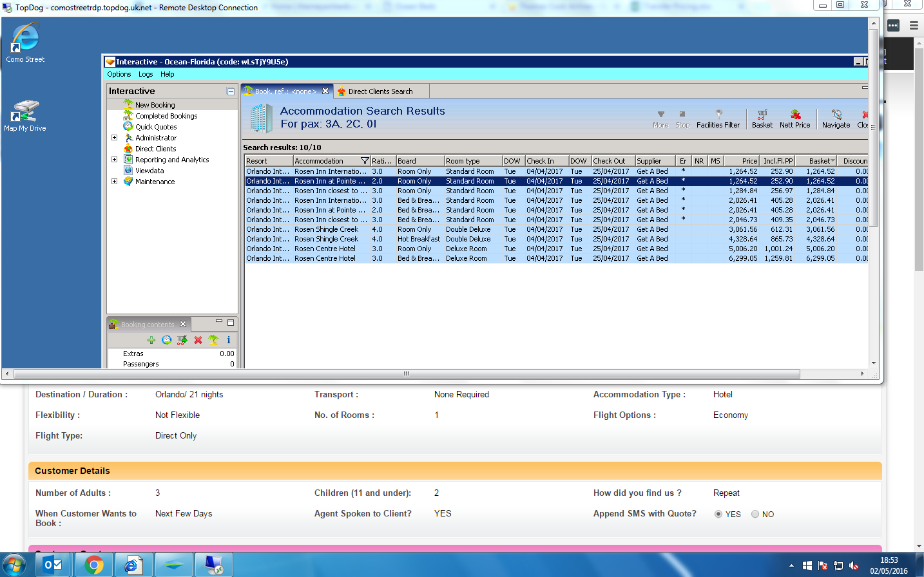Expand the Administrator tree node
924x577 pixels.
(115, 138)
